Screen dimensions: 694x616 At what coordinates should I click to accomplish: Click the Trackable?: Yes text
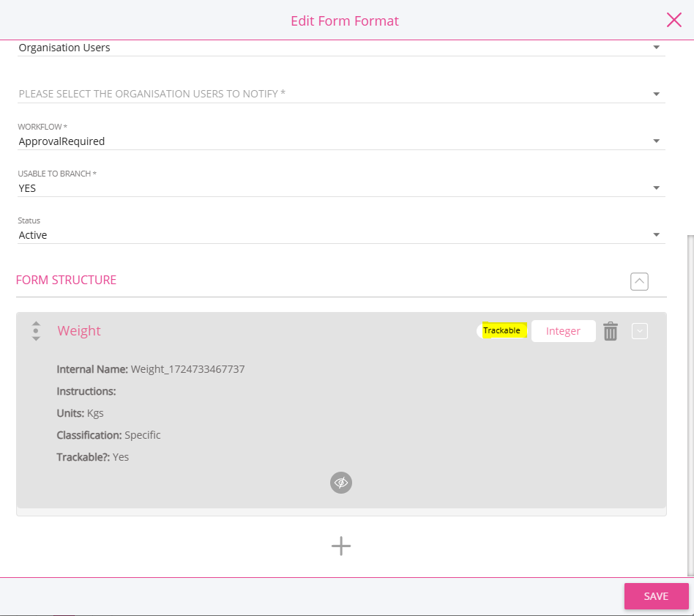tap(92, 457)
